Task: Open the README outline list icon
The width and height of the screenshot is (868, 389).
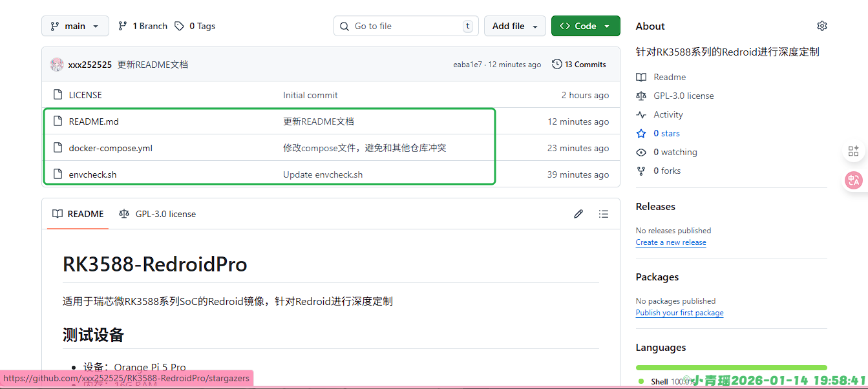Action: (x=603, y=214)
